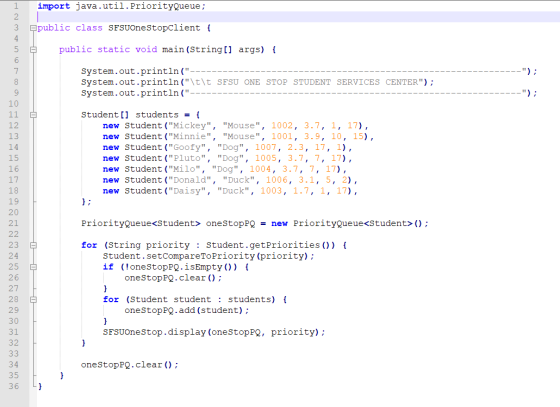Click the GPA value 2.3
Viewport: 560px width, 407px height.
pyautogui.click(x=296, y=147)
